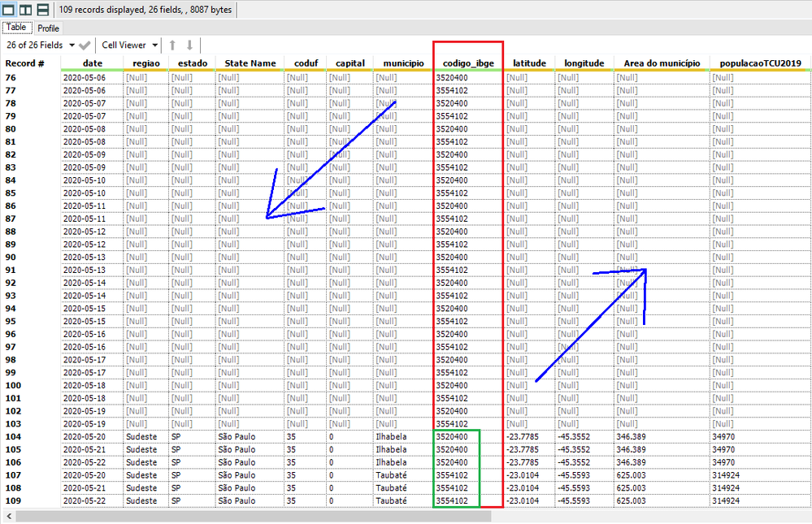Viewport: 812px width, 524px height.
Task: Select the latitude column header
Action: click(x=529, y=63)
